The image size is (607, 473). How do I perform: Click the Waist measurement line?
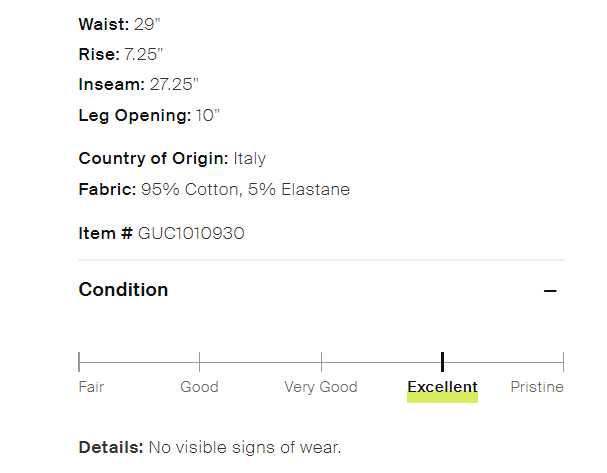(120, 24)
